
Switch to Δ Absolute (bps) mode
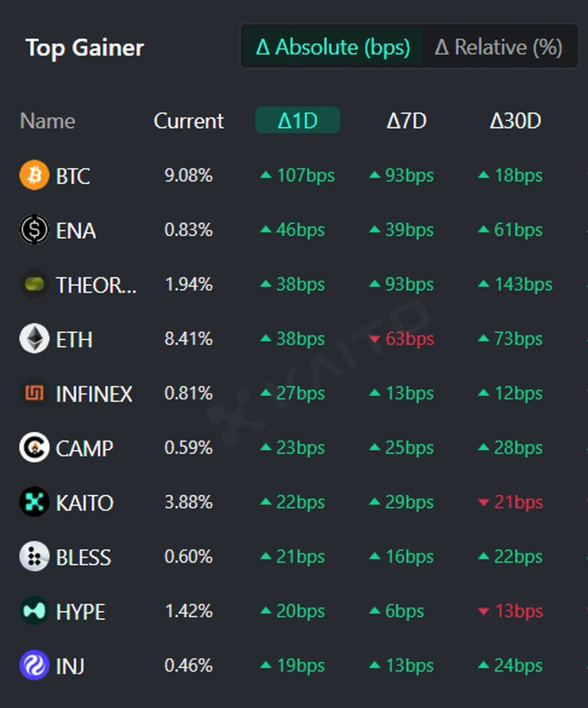[x=332, y=47]
